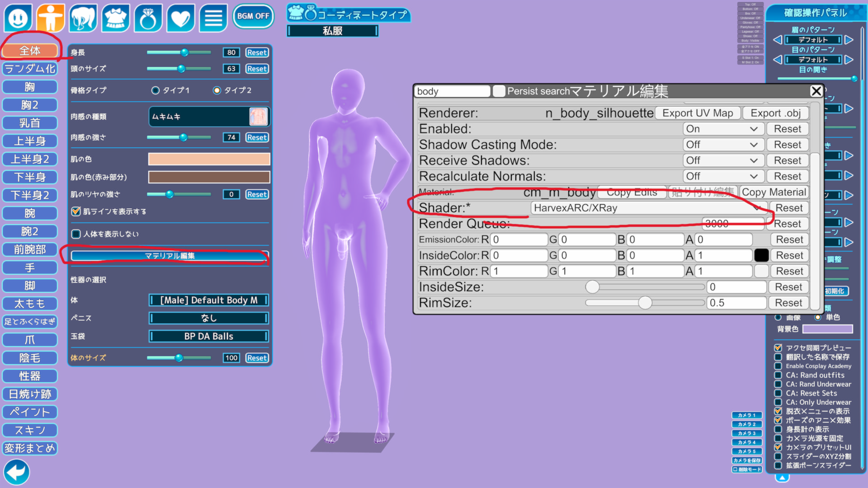Toggle 肌ラインを表示する checkbox
Viewport: 868px width, 488px height.
click(76, 211)
